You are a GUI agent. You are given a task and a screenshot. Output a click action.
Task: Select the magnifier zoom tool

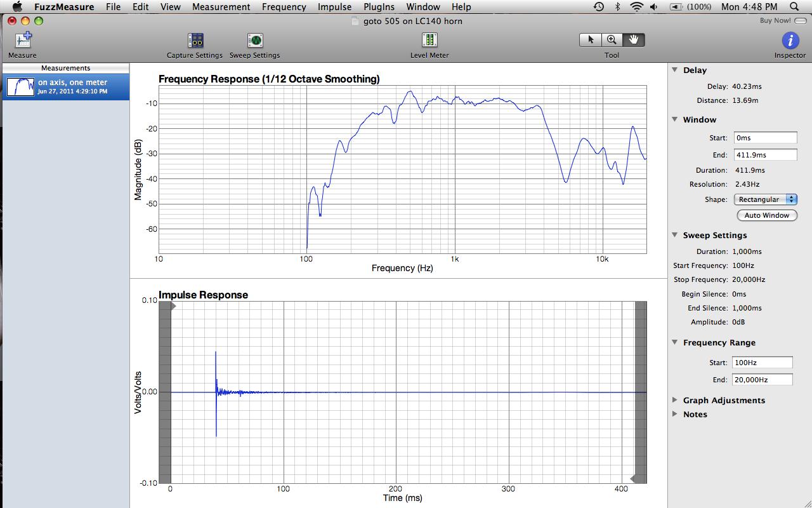coord(612,39)
